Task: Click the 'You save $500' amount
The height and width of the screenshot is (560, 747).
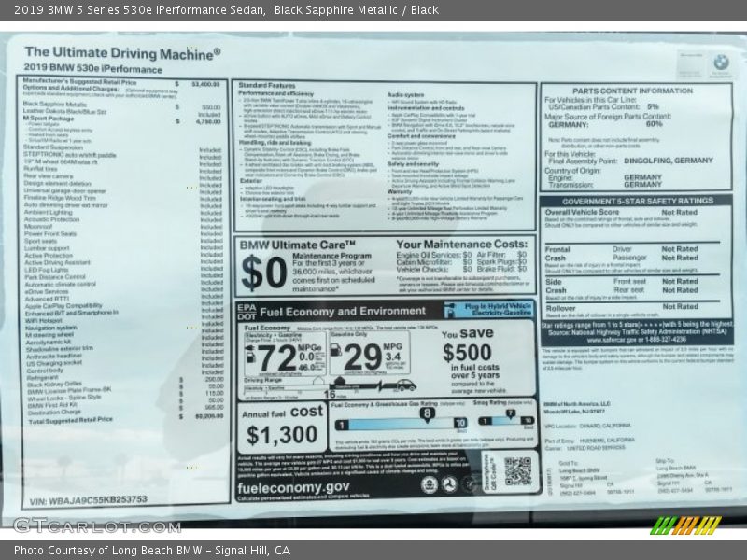Action: 467,353
